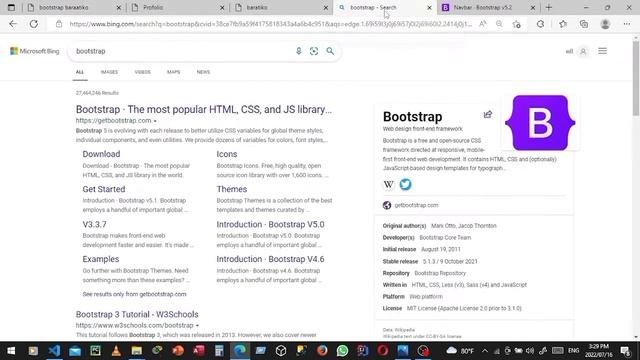640x360 pixels.
Task: Open the taskbar clock showing 3:29 PM
Action: point(598,351)
